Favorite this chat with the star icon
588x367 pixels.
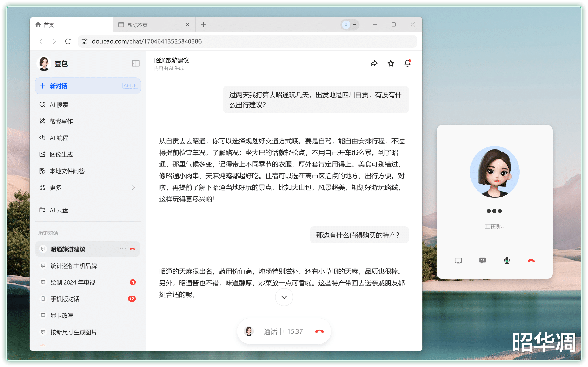(391, 63)
